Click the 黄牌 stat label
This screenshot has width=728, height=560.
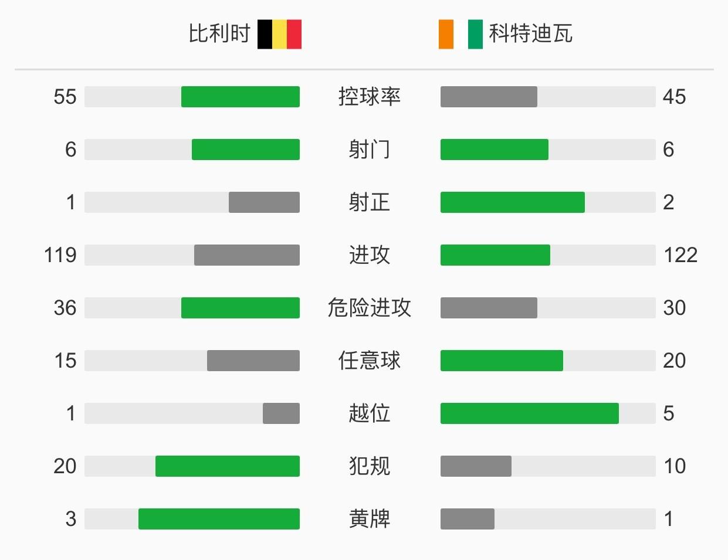coord(370,519)
